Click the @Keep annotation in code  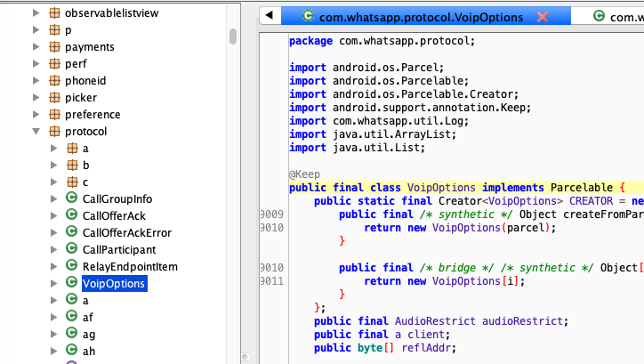click(x=304, y=174)
